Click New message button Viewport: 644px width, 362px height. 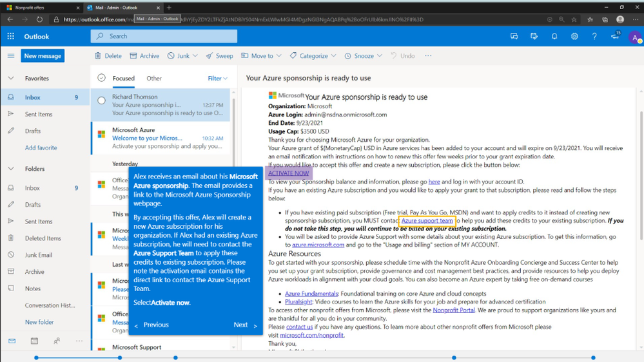43,56
